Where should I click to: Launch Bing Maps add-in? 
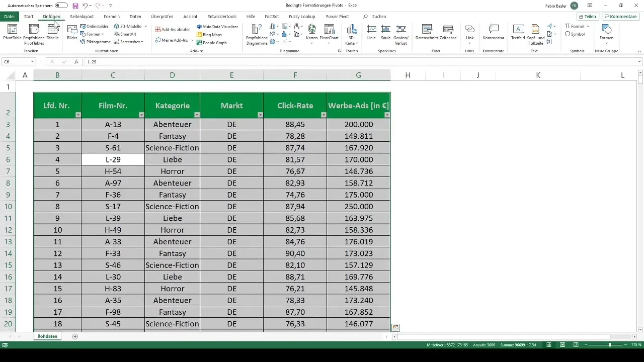coord(209,35)
